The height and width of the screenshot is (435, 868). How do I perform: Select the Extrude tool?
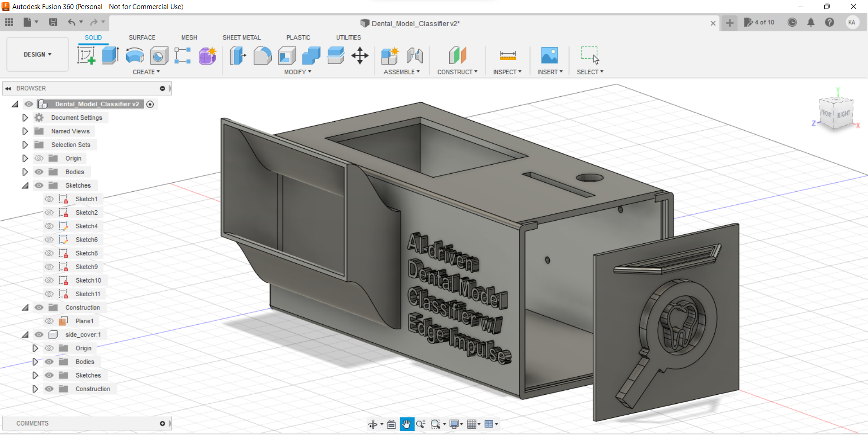pos(110,56)
